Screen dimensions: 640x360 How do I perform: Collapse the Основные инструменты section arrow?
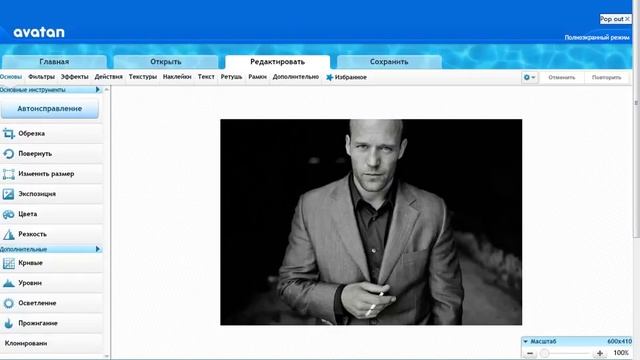point(98,89)
